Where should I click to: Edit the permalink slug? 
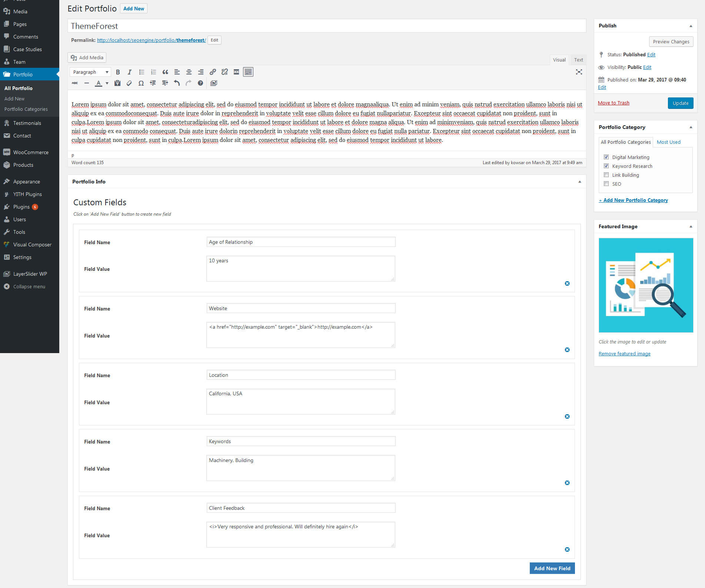[215, 40]
